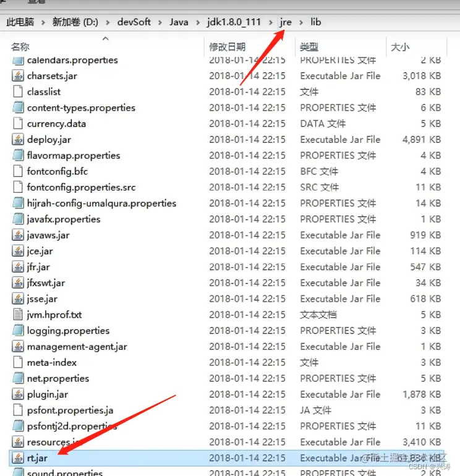
Task: Click the currency.data file icon
Action: 17,124
